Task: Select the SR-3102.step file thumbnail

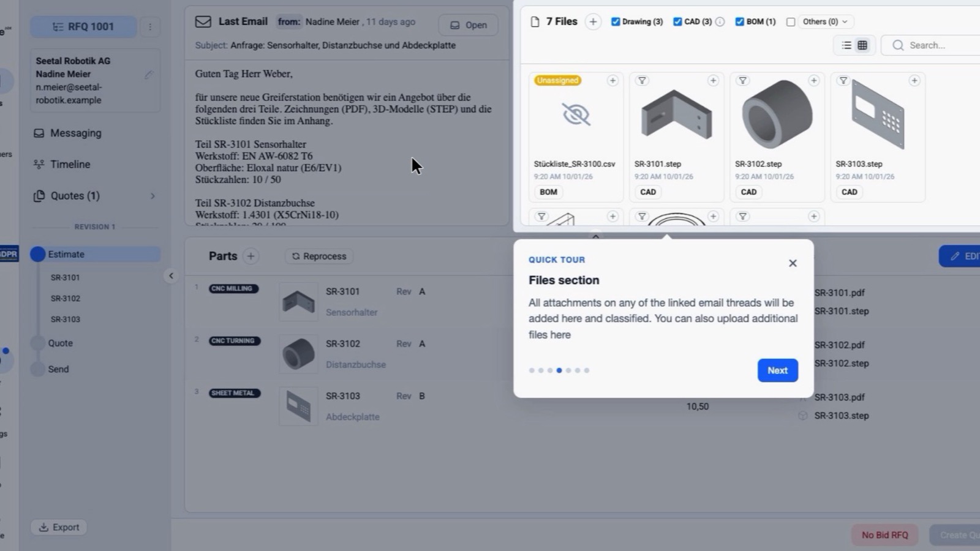Action: click(x=777, y=114)
